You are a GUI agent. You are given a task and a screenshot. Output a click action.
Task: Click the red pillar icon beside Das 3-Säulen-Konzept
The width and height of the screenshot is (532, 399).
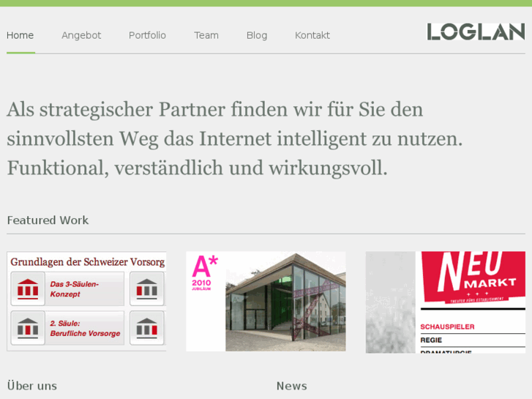coord(28,288)
